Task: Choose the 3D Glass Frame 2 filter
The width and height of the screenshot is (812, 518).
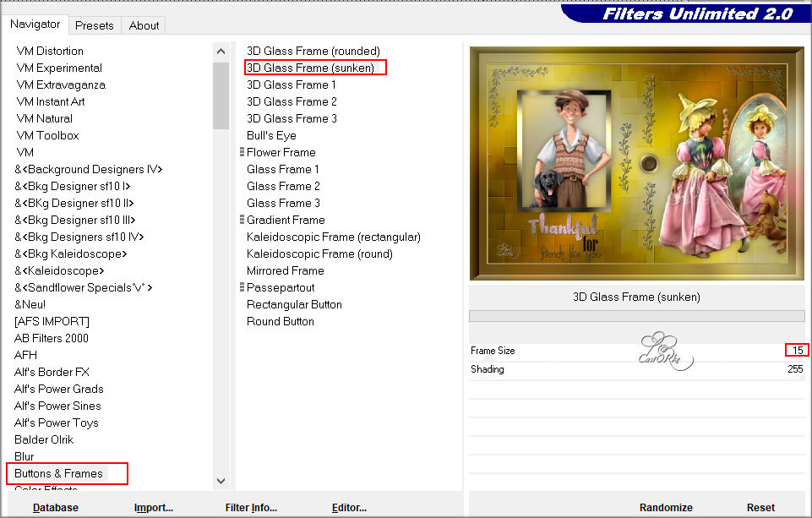Action: pyautogui.click(x=292, y=101)
